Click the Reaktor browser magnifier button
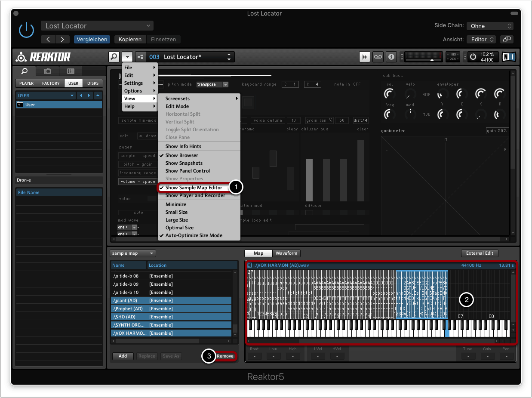This screenshot has width=532, height=398. click(x=114, y=57)
